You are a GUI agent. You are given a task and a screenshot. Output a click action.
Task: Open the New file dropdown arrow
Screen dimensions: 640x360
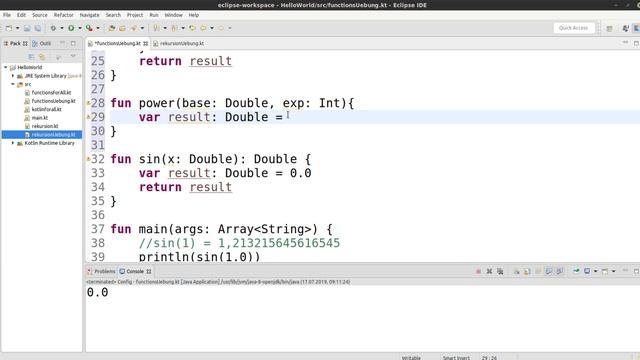(18, 28)
